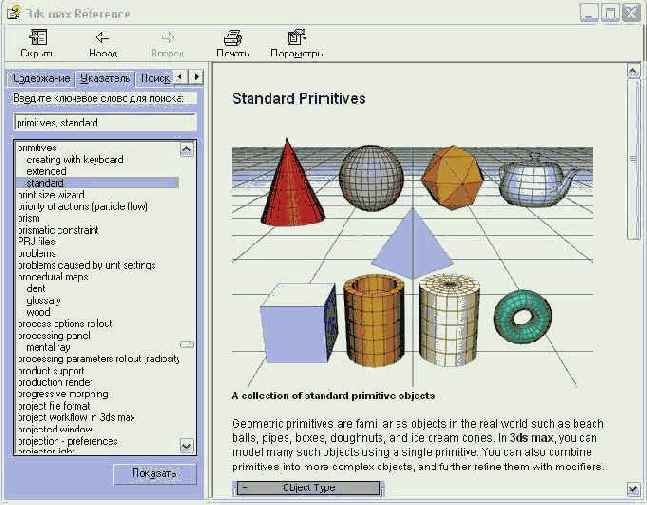The image size is (647, 505).
Task: Click the Скрыть (Hide) toolbar icon
Action: click(x=38, y=38)
